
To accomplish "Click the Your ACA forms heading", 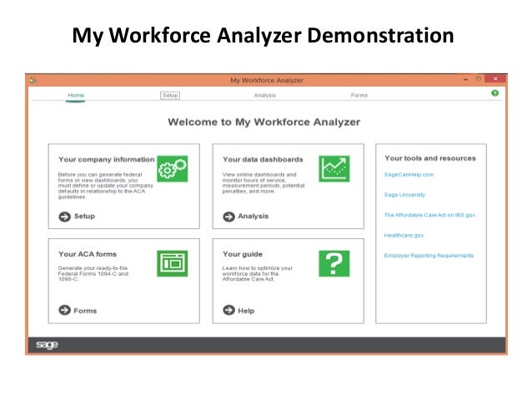I will 88,254.
